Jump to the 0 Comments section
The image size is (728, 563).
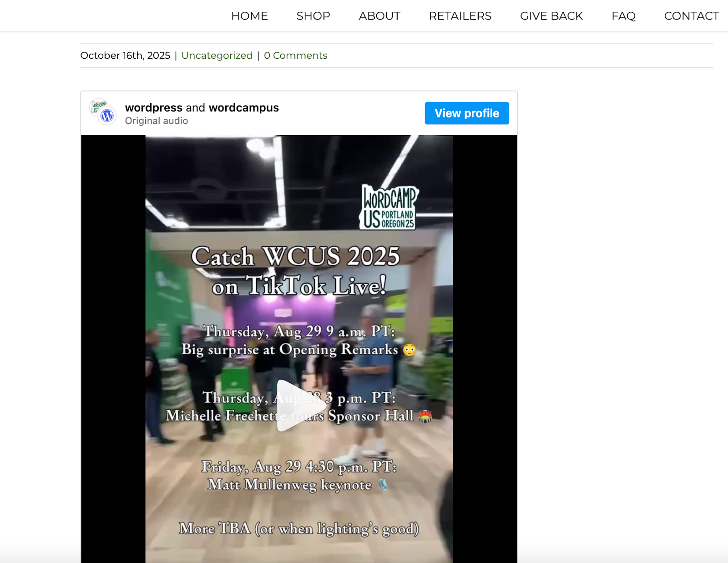[x=296, y=55]
